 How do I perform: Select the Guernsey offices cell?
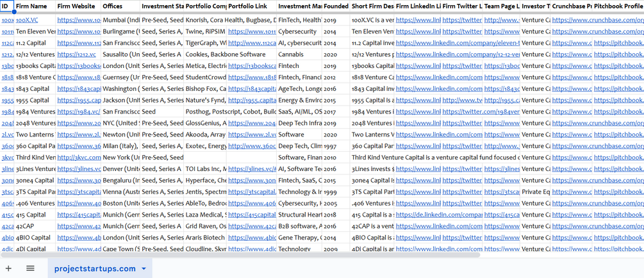click(120, 78)
